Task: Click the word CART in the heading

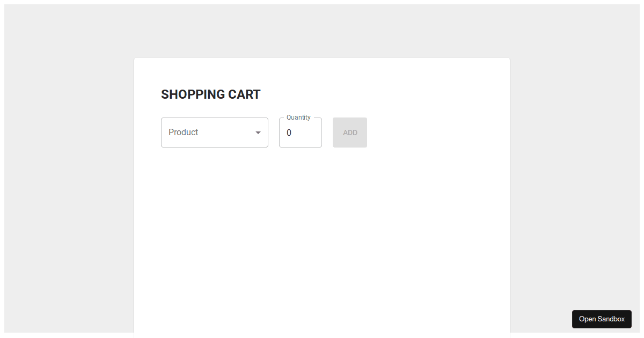Action: click(244, 94)
